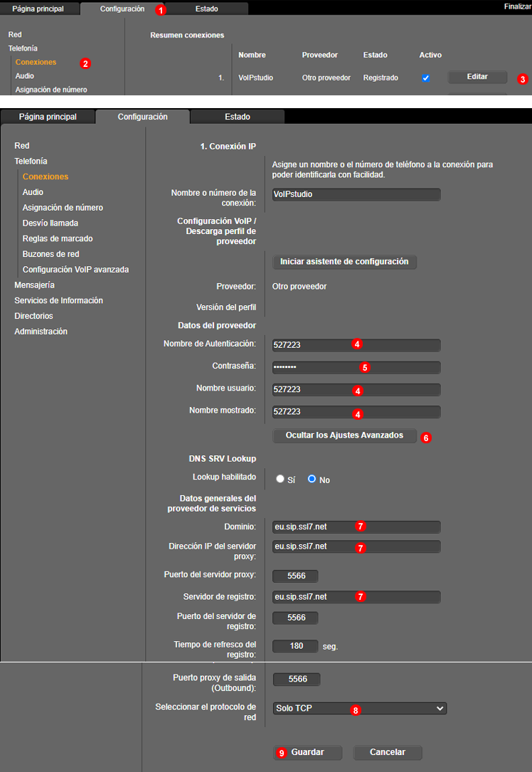Open Configuración VoIP avanzada in sidebar
The image size is (532, 772).
tap(76, 270)
